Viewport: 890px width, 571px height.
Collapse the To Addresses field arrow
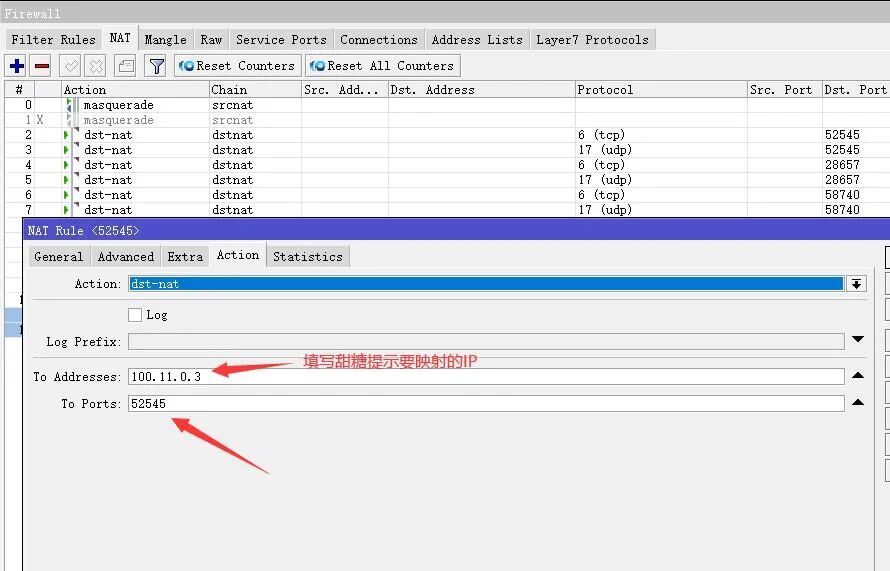(858, 375)
